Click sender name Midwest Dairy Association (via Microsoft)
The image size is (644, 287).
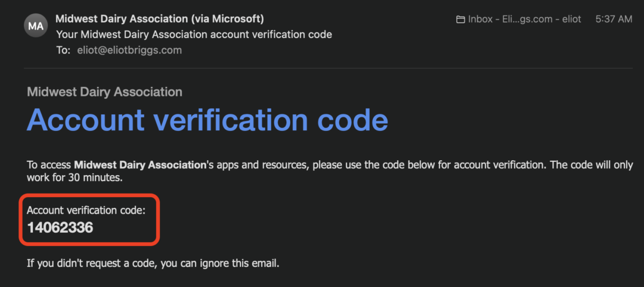click(x=160, y=19)
